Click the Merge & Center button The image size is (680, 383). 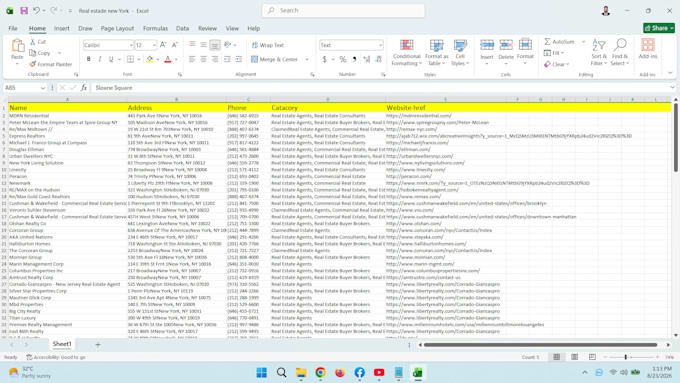pos(275,59)
